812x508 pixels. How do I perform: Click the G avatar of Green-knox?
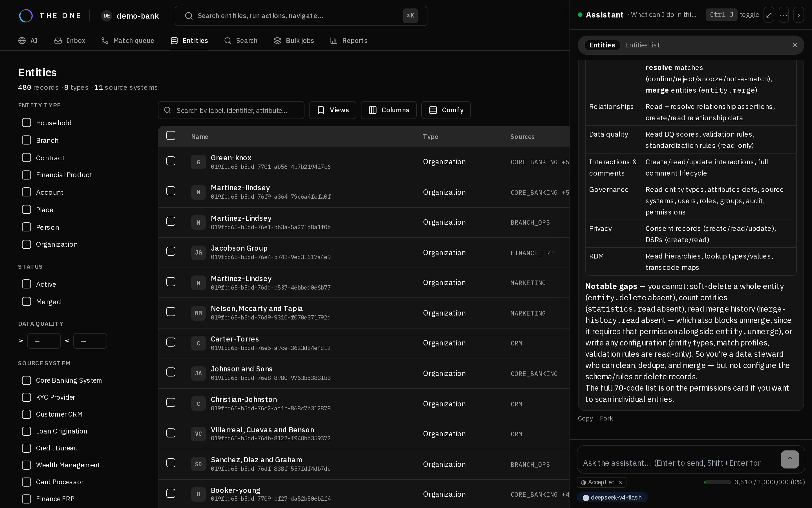198,162
